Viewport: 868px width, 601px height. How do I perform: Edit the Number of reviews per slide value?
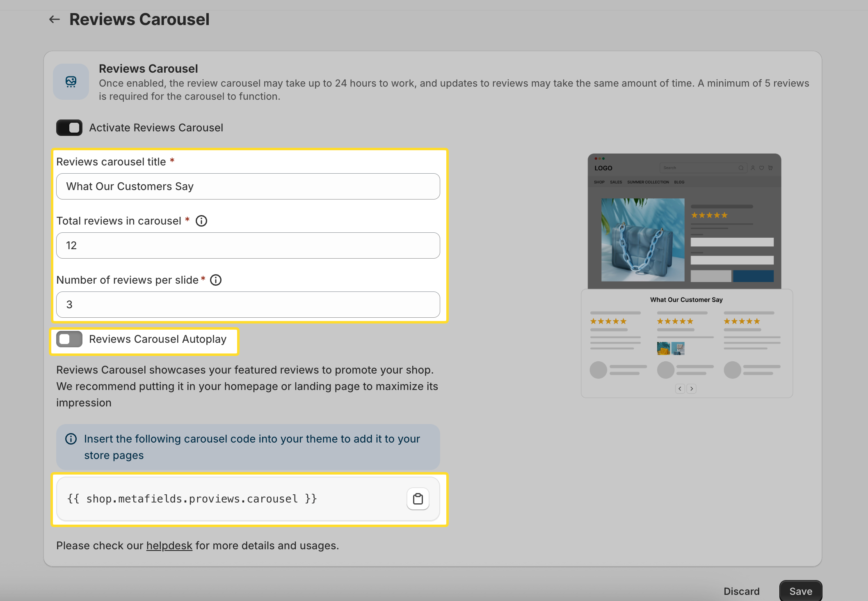tap(247, 304)
